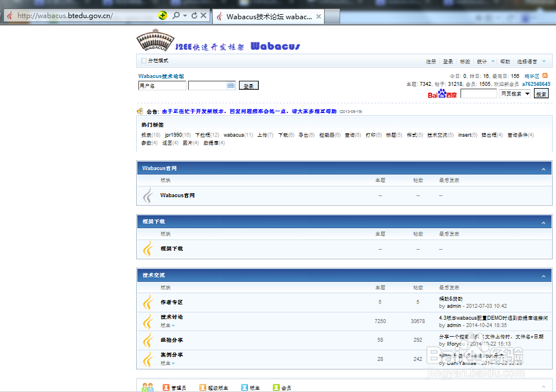This screenshot has height=392, width=556.
Task: Open the RSS feed icon
Action: [545, 76]
